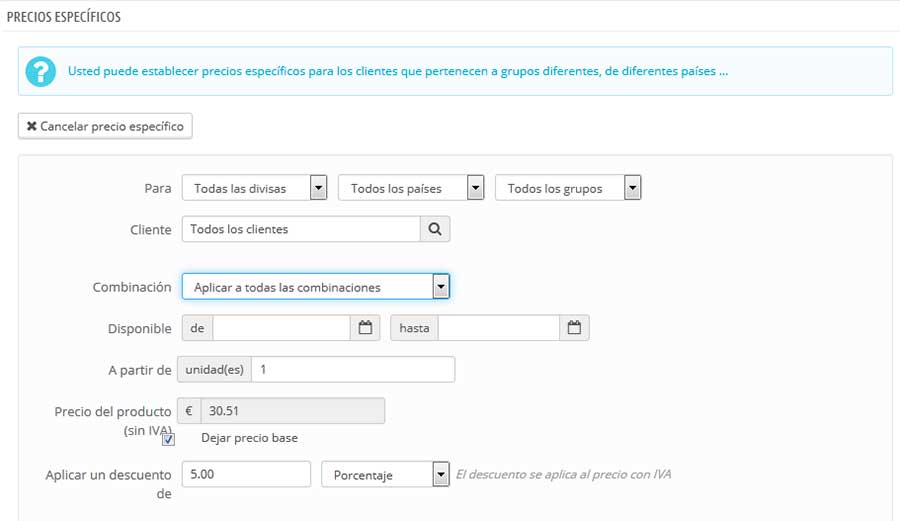The height and width of the screenshot is (521, 900).
Task: Click the discount amount field showing 5.00
Action: pyautogui.click(x=246, y=474)
